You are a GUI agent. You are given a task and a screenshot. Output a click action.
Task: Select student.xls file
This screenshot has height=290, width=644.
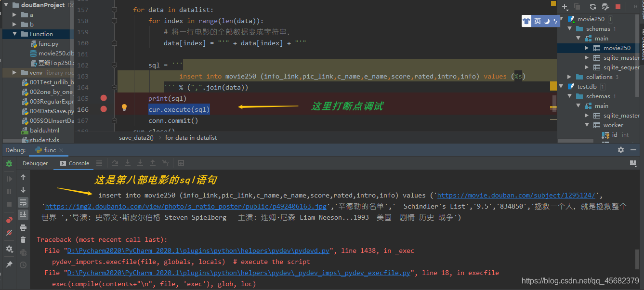point(40,140)
